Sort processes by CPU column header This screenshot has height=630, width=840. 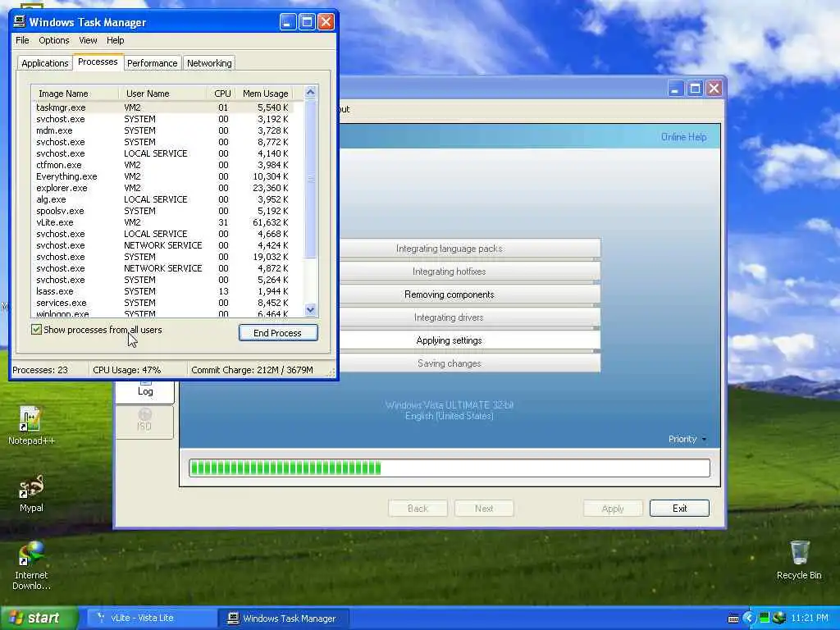(x=221, y=94)
